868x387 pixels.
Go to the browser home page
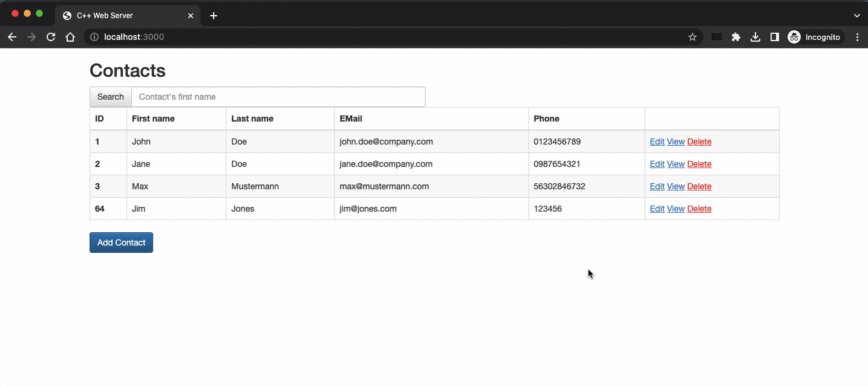coord(70,37)
